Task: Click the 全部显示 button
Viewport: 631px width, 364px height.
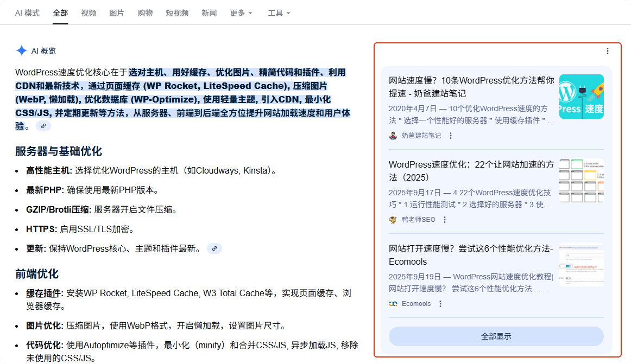Action: click(496, 336)
